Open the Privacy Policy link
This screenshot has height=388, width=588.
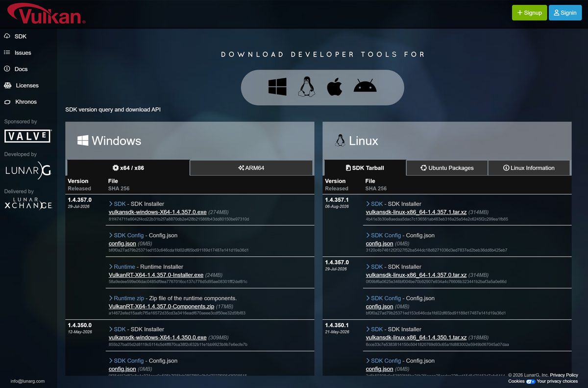[x=564, y=375]
